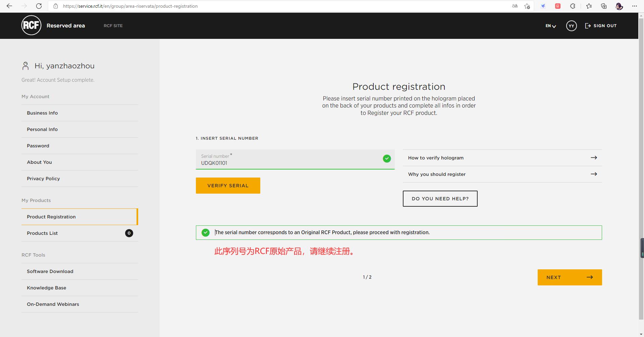This screenshot has height=337, width=644.
Task: Click the RCF logo in the header
Action: coord(31,25)
